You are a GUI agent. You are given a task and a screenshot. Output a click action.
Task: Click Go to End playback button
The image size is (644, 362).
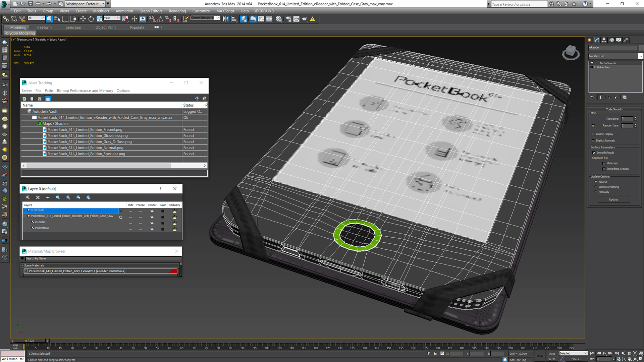617,353
